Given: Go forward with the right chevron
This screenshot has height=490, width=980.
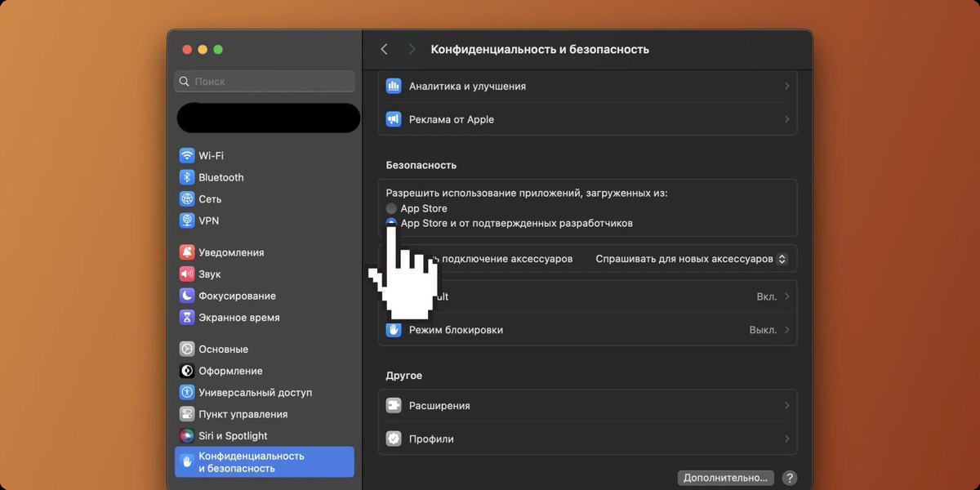Looking at the screenshot, I should click(x=412, y=49).
